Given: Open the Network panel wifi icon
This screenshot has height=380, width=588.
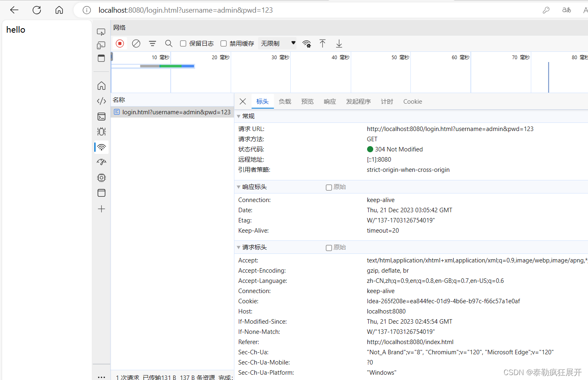Looking at the screenshot, I should 101,147.
